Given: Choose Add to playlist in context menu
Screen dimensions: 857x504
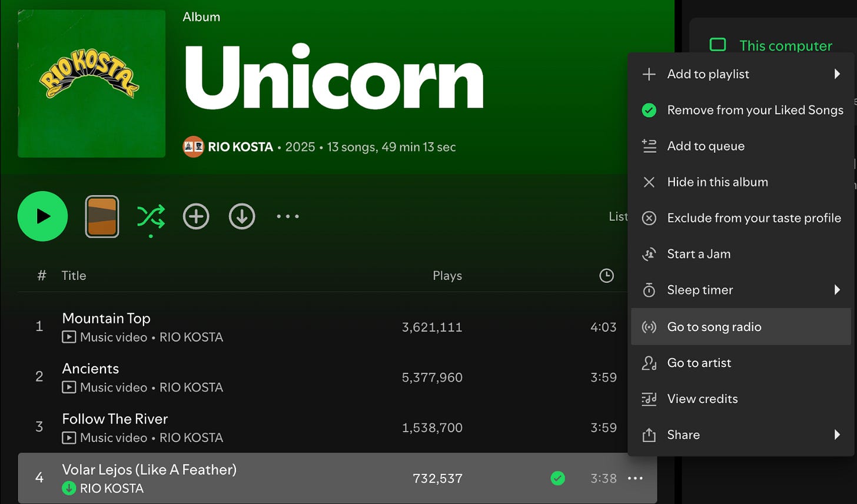Looking at the screenshot, I should tap(740, 74).
